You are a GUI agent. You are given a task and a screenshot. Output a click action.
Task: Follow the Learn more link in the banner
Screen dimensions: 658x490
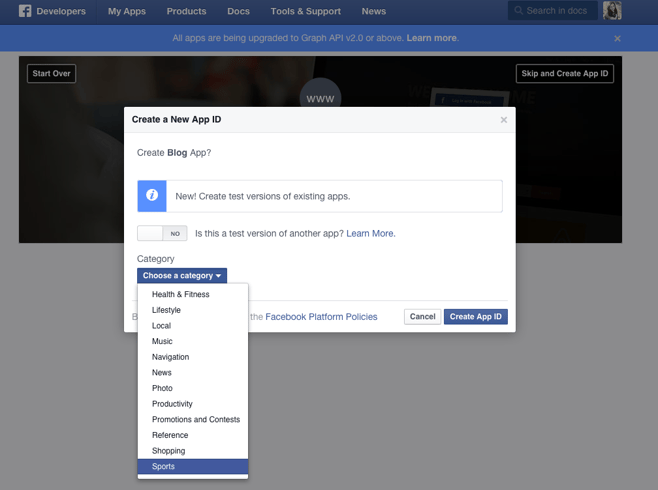(x=431, y=38)
